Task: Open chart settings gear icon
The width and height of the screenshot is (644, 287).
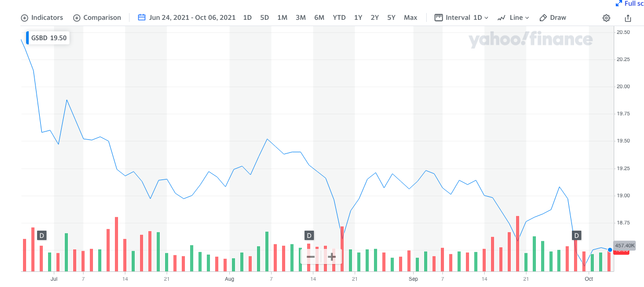Action: 606,18
